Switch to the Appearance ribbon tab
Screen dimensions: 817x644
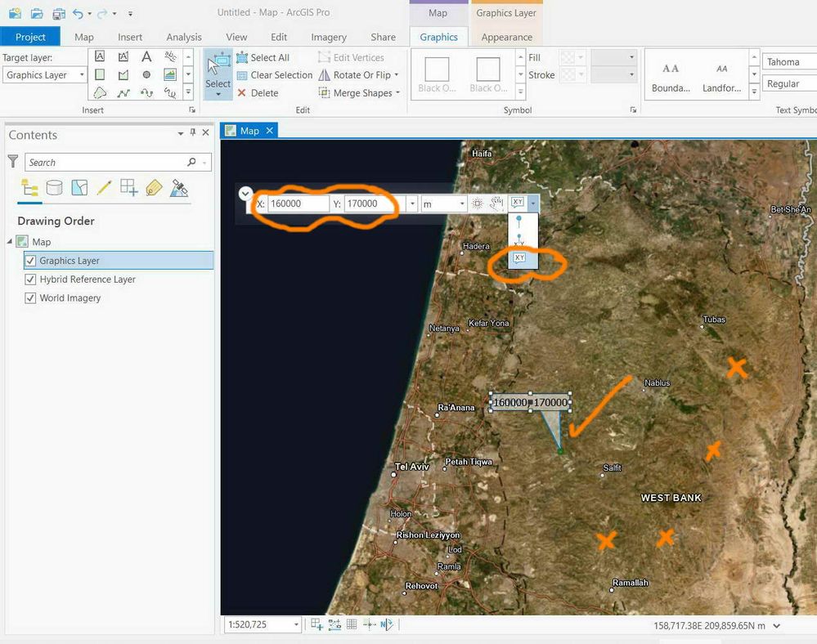(x=506, y=37)
